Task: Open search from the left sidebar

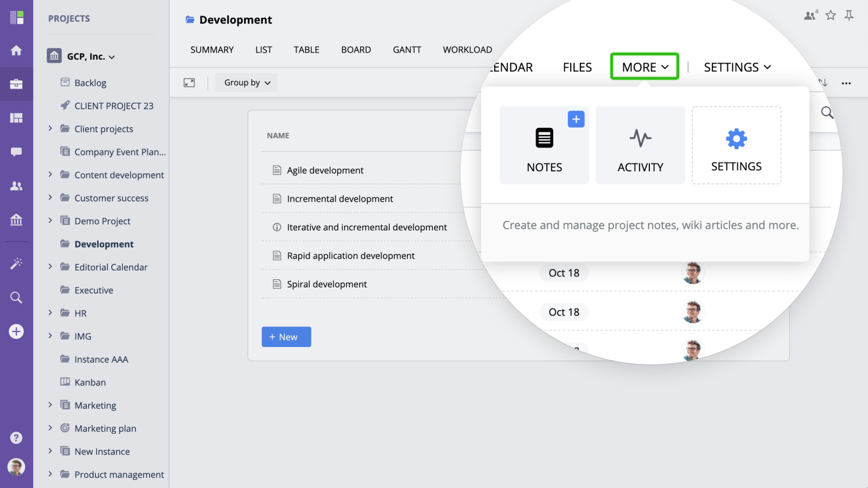Action: pos(16,298)
